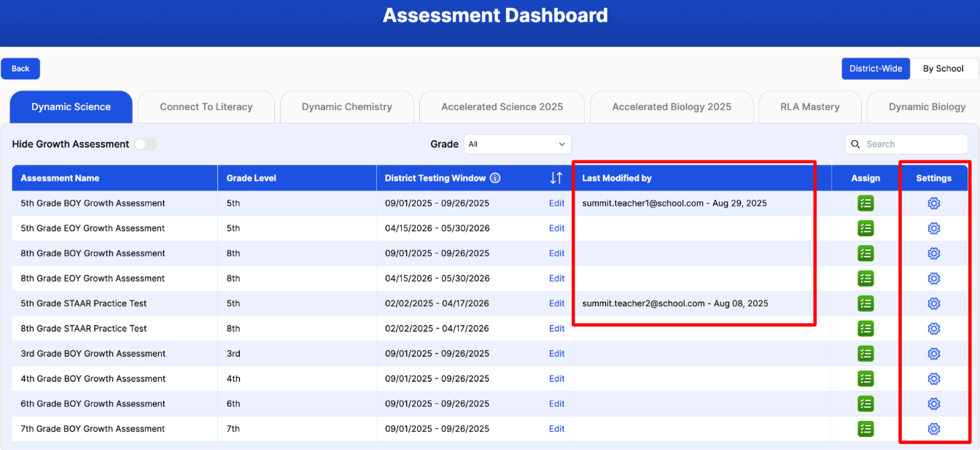Select By School view option

[x=944, y=69]
